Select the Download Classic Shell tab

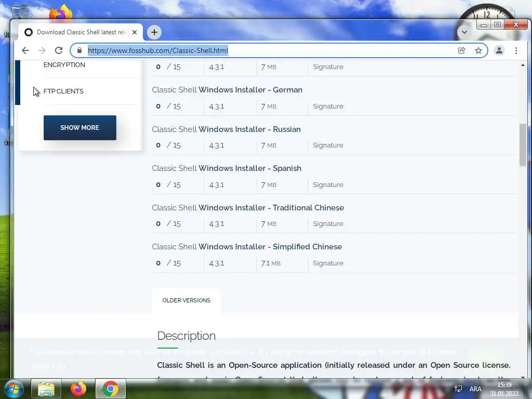pyautogui.click(x=81, y=32)
